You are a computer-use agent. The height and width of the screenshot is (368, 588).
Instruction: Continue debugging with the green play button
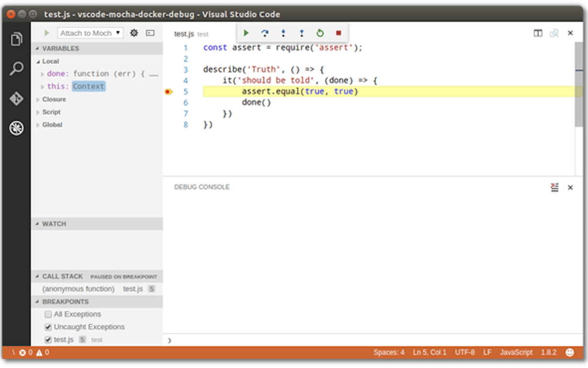coord(246,33)
